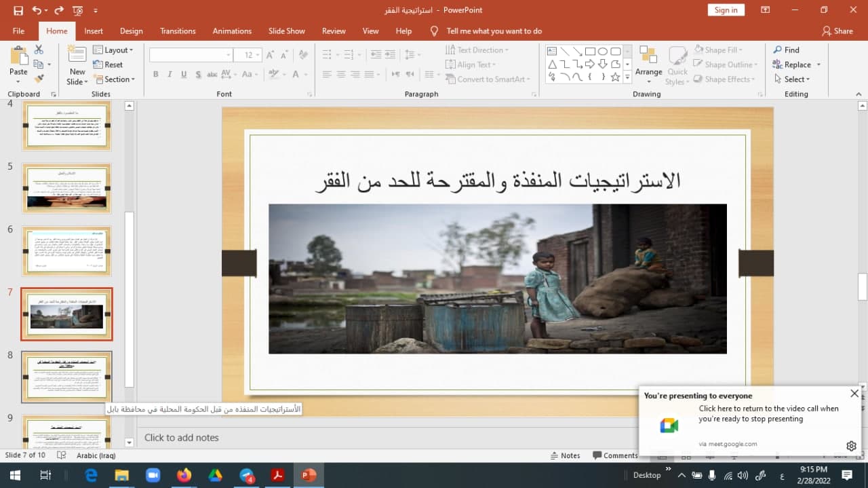Click the spell check icon in status bar
Screen dimensions: 868x488
tap(62, 455)
